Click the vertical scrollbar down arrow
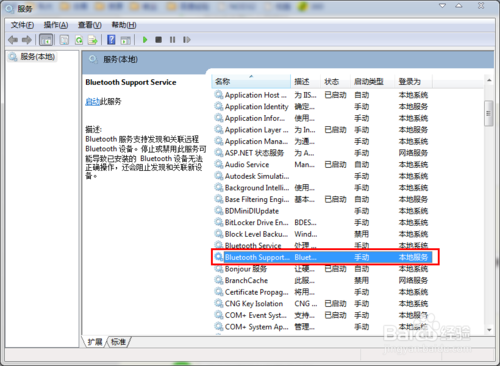Viewport: 500px width, 366px height. point(489,330)
